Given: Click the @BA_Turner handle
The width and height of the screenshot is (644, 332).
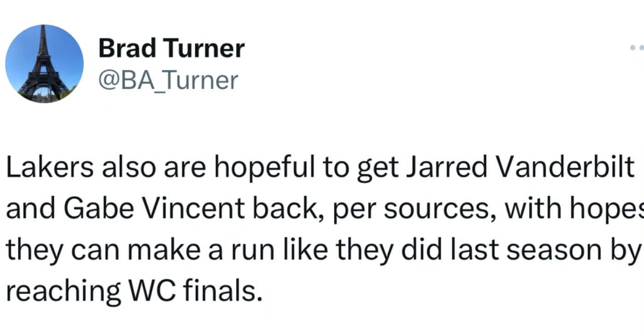Looking at the screenshot, I should (168, 80).
